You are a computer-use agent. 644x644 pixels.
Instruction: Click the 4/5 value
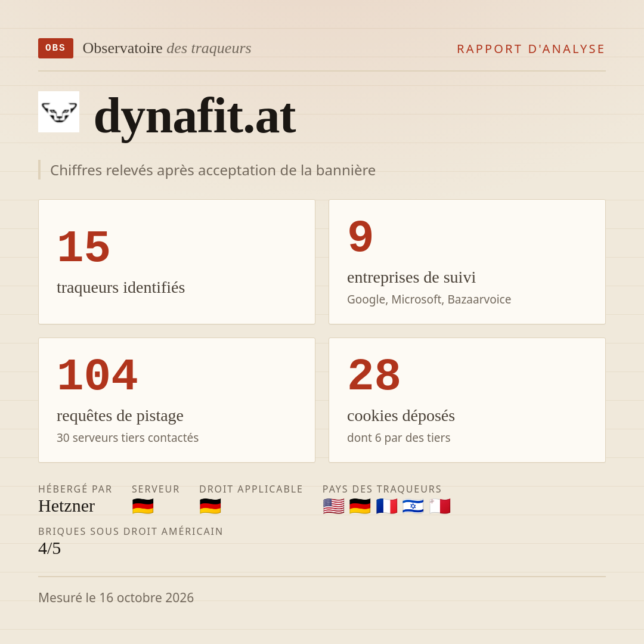(x=49, y=549)
